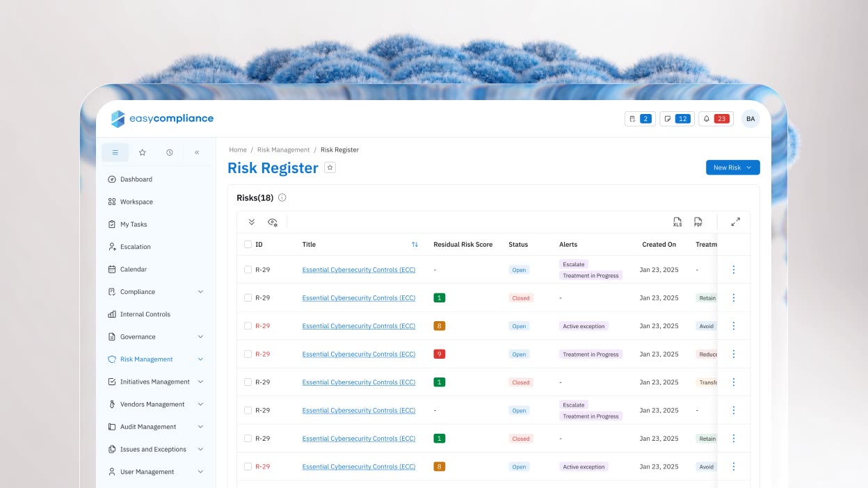Open the bell notifications showing 23
868x488 pixels.
tap(716, 119)
